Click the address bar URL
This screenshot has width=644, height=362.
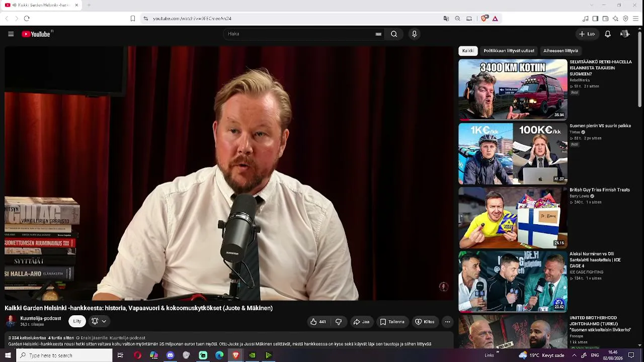192,19
